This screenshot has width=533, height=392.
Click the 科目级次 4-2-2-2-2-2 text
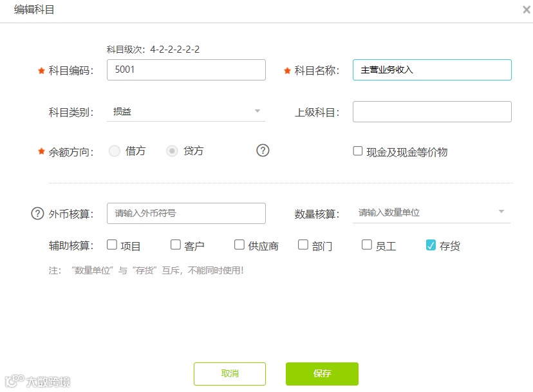[153, 50]
